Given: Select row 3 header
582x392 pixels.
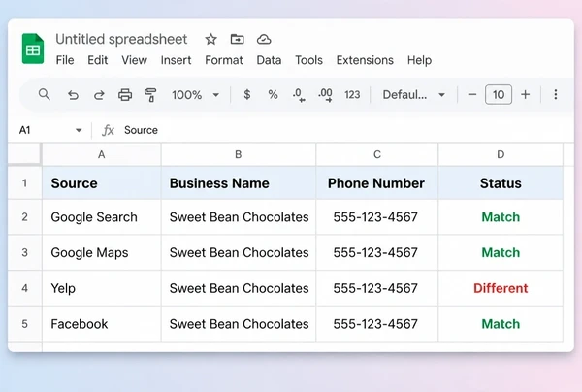Looking at the screenshot, I should coord(24,253).
